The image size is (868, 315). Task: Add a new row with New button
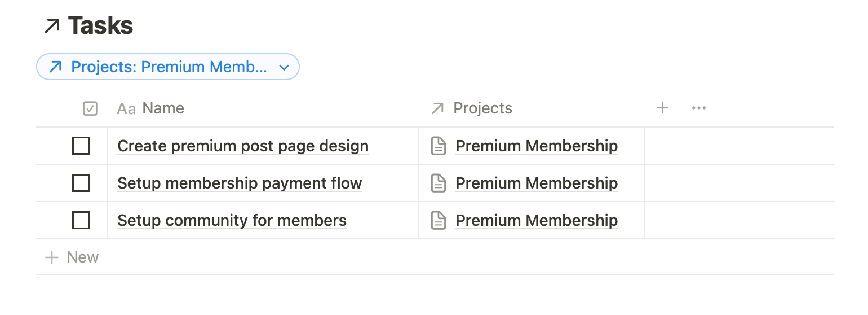click(72, 257)
